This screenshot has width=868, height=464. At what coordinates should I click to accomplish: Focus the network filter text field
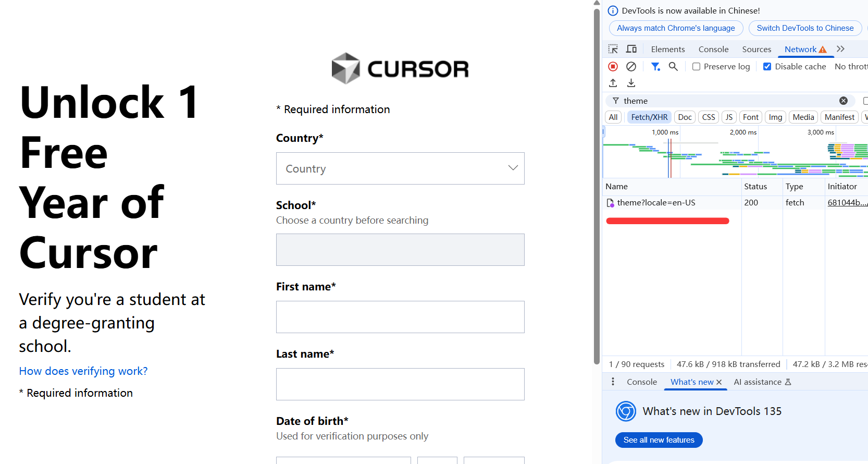729,101
